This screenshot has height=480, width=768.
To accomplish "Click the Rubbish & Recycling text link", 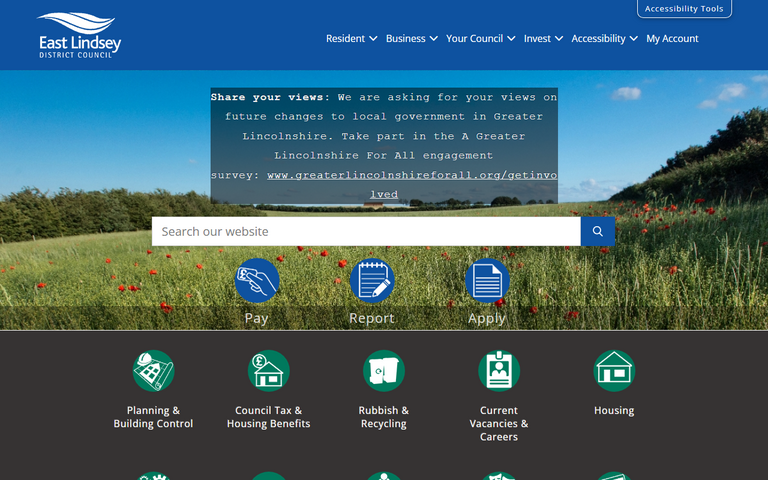I will pos(383,417).
